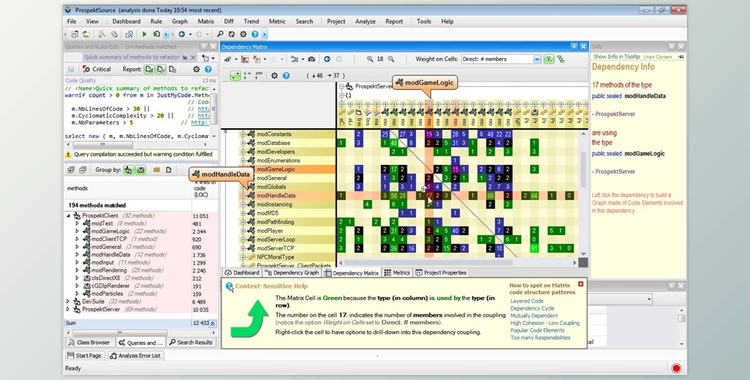Viewport: 750px width, 380px height.
Task: Open Search Results tab
Action: coord(190,343)
